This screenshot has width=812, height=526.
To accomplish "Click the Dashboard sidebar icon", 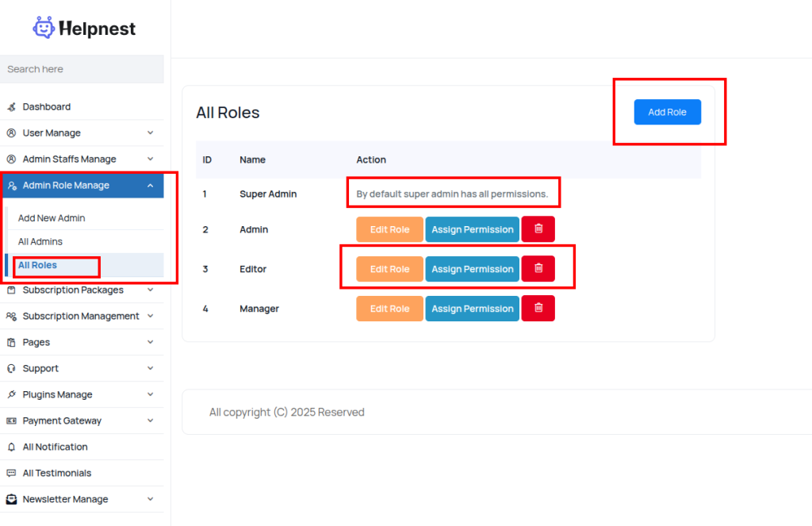I will click(x=11, y=107).
